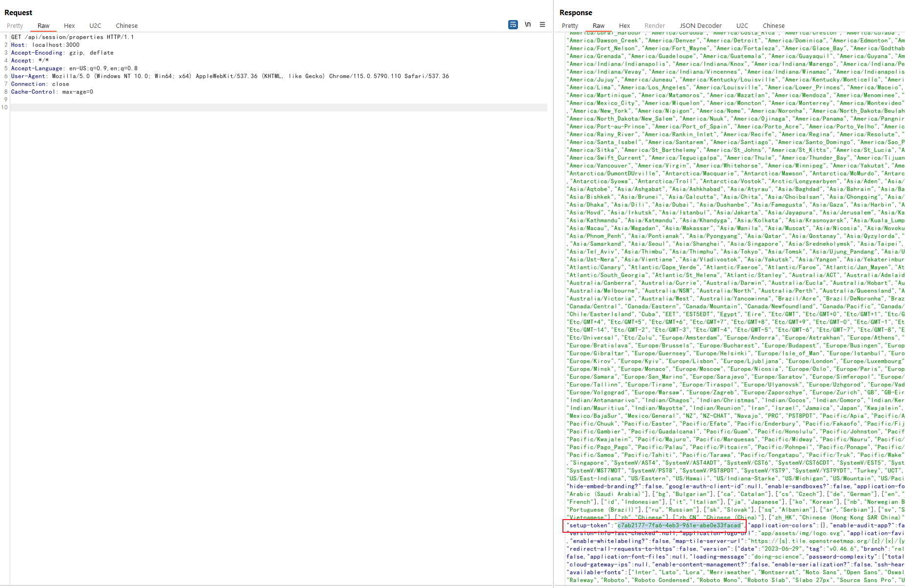The image size is (905, 588).
Task: Open the Response U2C tab
Action: coord(742,26)
